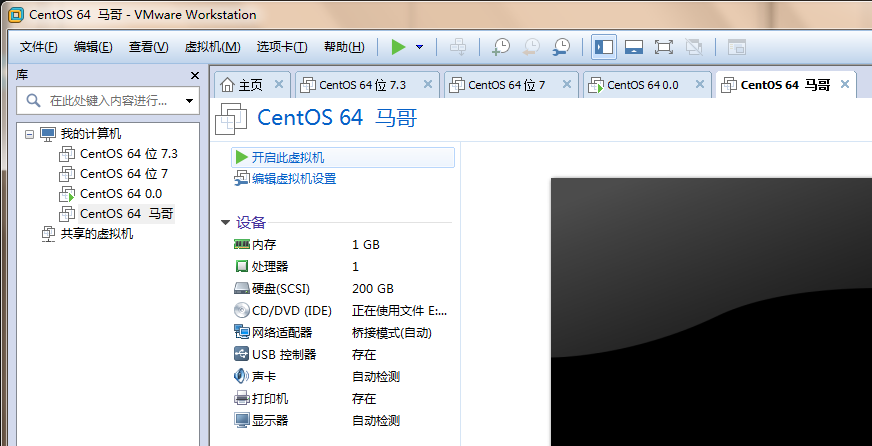Click the 网络适配器 network adapter icon
This screenshot has width=872, height=446.
click(x=242, y=333)
